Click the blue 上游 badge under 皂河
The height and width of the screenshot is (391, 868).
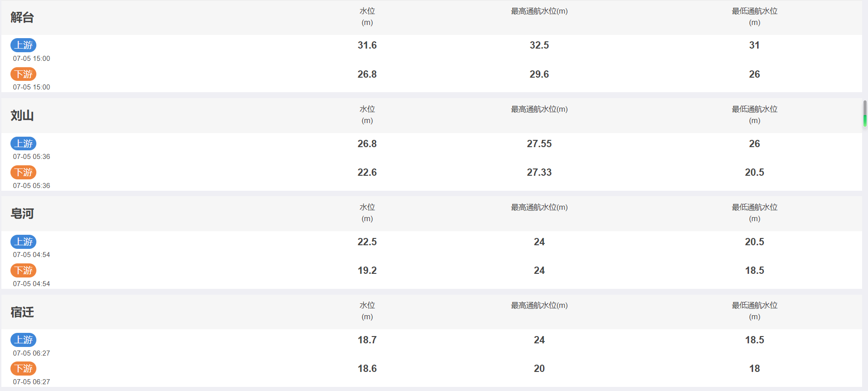click(x=24, y=242)
